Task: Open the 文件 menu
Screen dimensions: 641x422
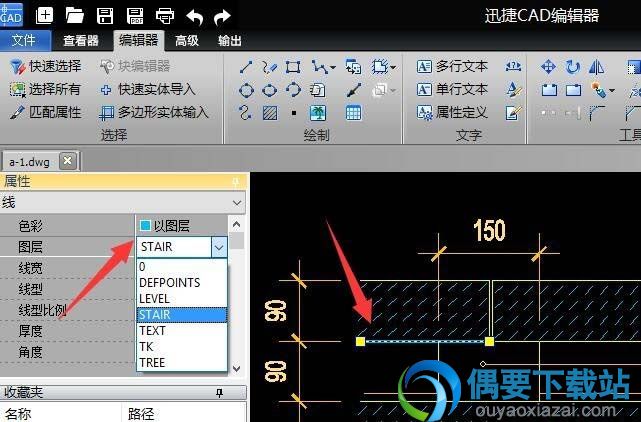Action: coord(24,40)
